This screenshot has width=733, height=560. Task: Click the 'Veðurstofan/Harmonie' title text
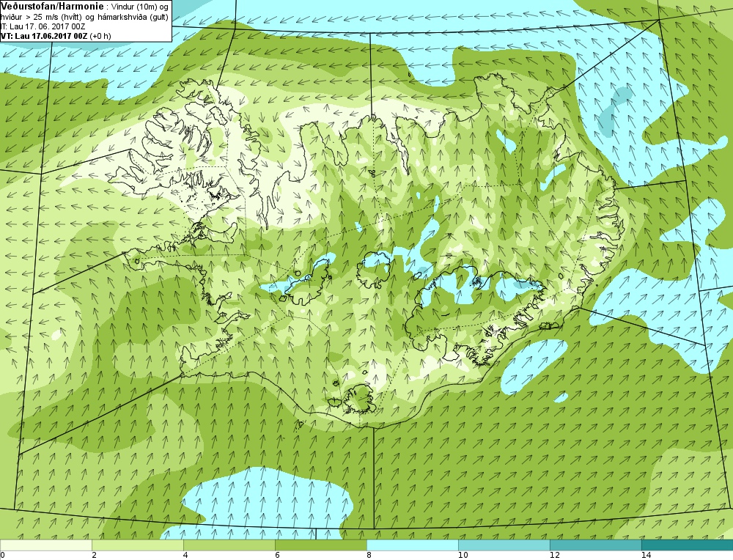point(51,7)
